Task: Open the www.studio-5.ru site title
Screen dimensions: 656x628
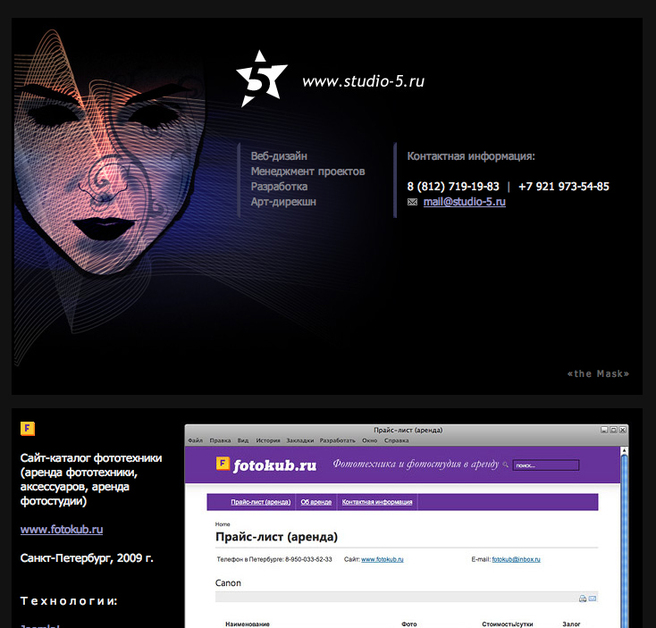Action: (363, 81)
